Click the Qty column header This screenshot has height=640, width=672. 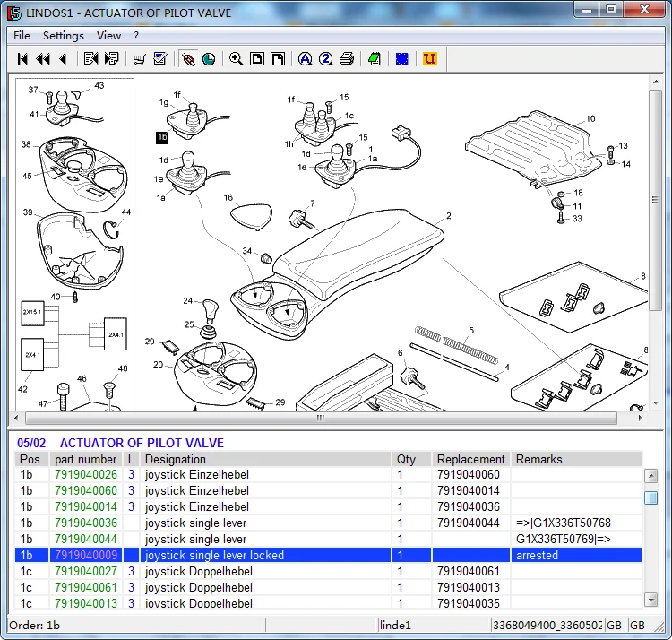(x=411, y=459)
